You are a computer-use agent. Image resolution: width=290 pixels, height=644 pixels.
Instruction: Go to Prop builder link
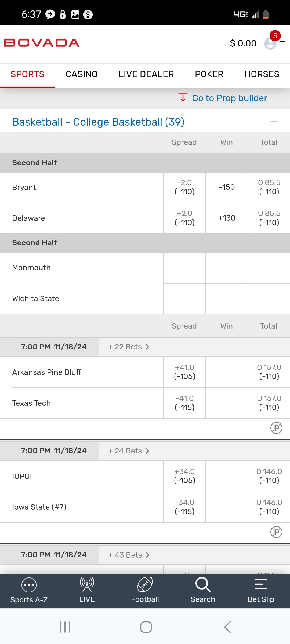229,98
